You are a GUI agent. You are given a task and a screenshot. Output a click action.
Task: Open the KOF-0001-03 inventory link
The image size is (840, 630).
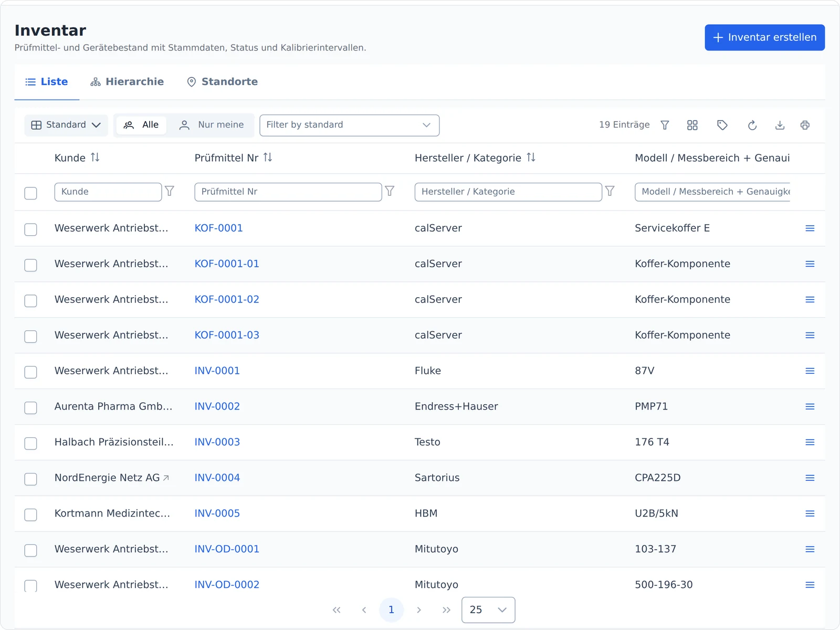(x=227, y=335)
